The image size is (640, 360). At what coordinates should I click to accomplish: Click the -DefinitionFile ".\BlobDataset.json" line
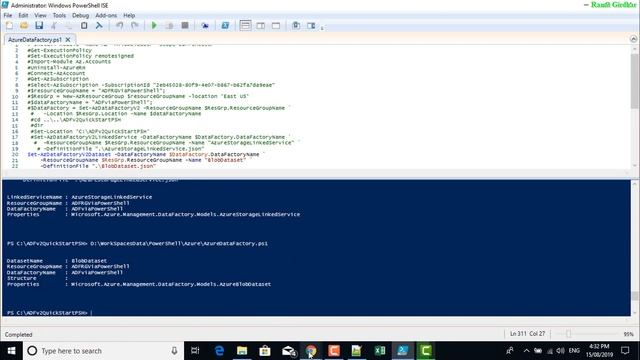coord(98,166)
